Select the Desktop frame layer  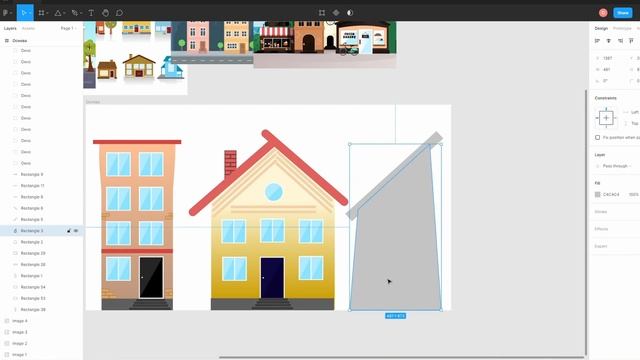tap(20, 41)
